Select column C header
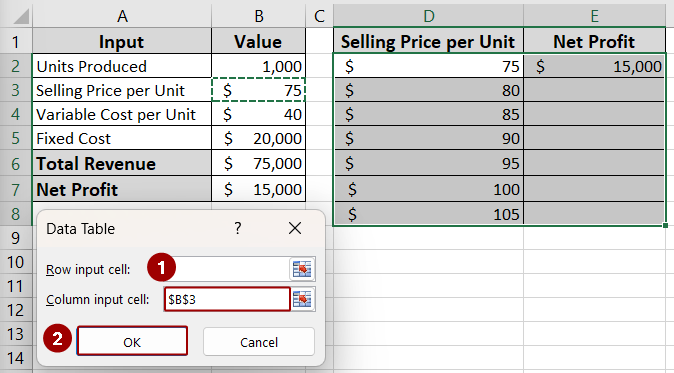This screenshot has width=674, height=373. (319, 16)
